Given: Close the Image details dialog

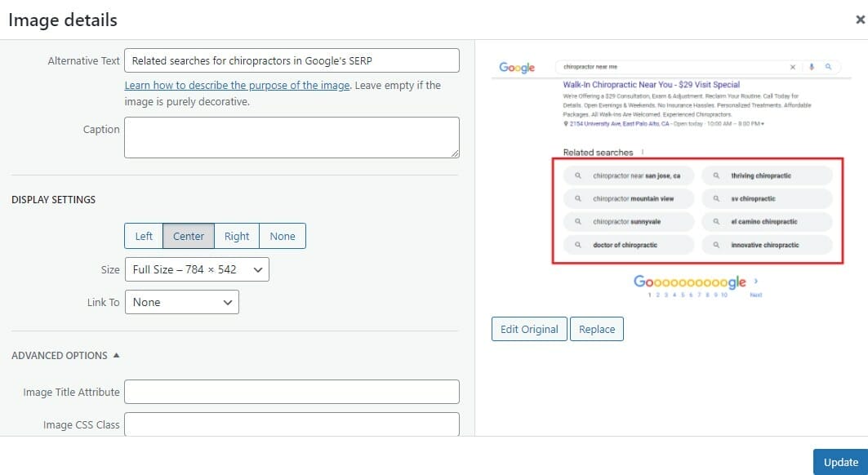Looking at the screenshot, I should click(861, 20).
